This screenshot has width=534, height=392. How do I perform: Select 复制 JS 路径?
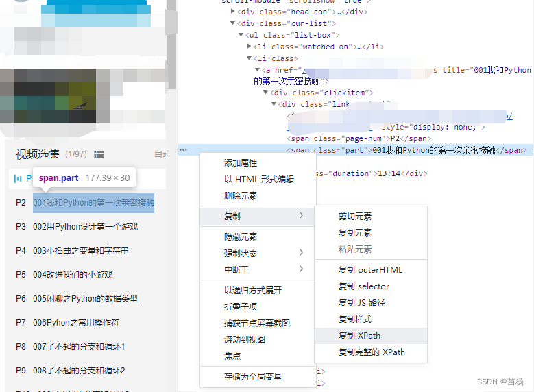pos(371,302)
